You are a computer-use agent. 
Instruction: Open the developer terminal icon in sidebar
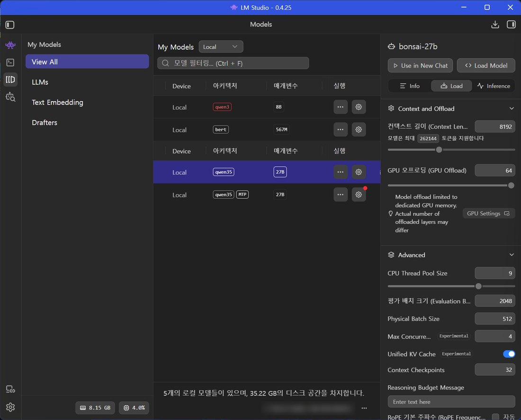[10, 62]
